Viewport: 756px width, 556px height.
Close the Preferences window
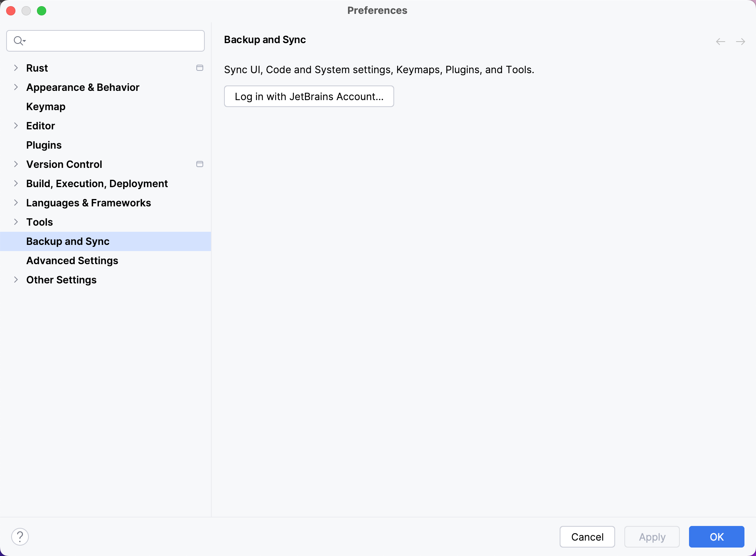[x=11, y=11]
